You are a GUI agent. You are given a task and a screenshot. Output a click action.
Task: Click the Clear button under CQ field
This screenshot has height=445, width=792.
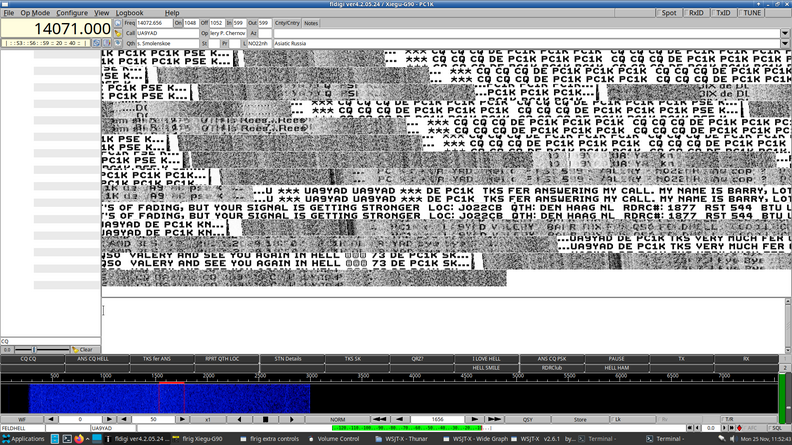[85, 350]
